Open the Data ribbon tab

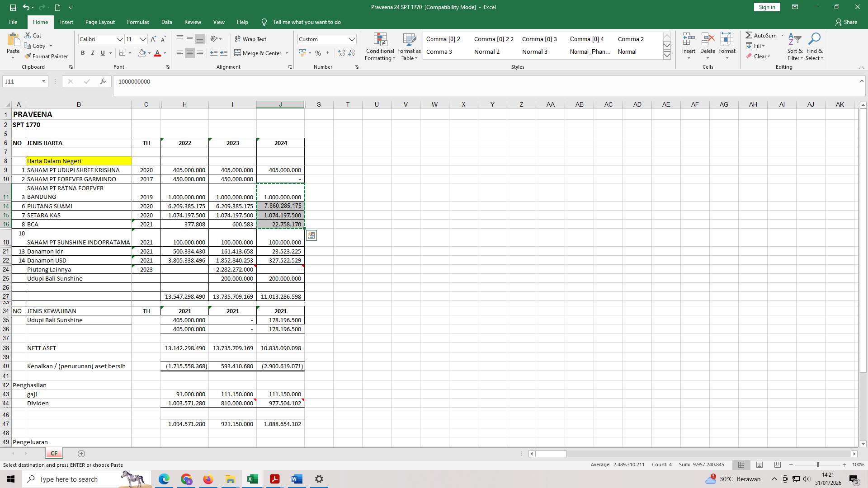[166, 22]
